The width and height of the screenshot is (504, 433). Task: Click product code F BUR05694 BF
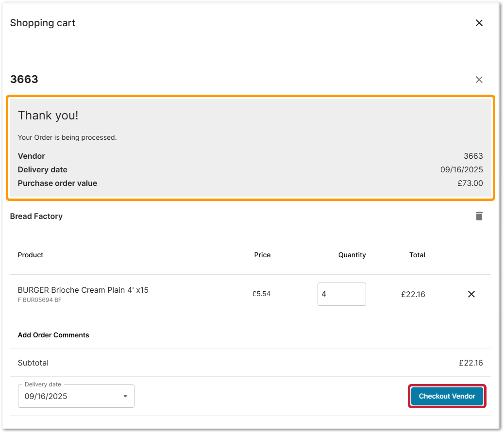click(x=40, y=300)
